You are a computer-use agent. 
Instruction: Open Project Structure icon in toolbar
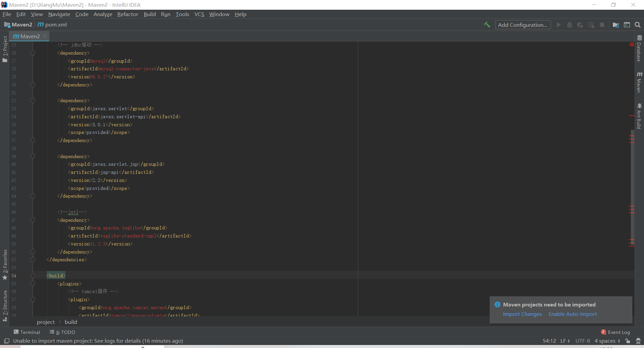(616, 25)
